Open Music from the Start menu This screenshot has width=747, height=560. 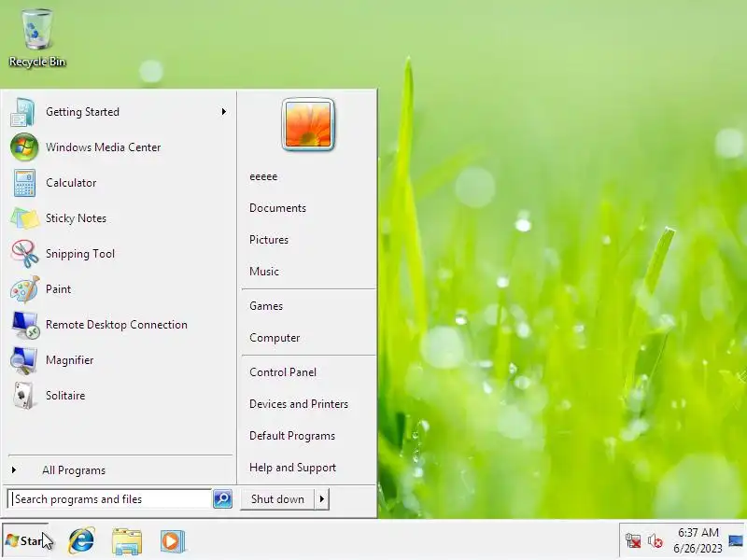click(x=264, y=272)
